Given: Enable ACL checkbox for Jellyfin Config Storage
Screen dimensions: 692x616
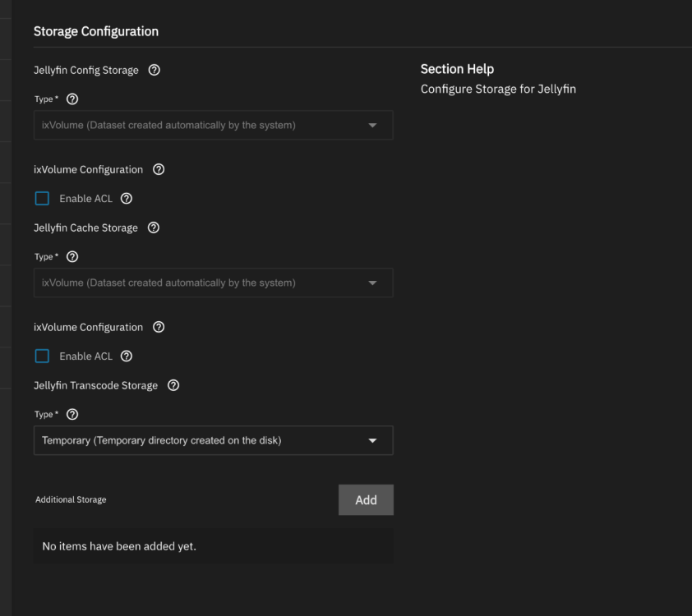Looking at the screenshot, I should tap(43, 199).
